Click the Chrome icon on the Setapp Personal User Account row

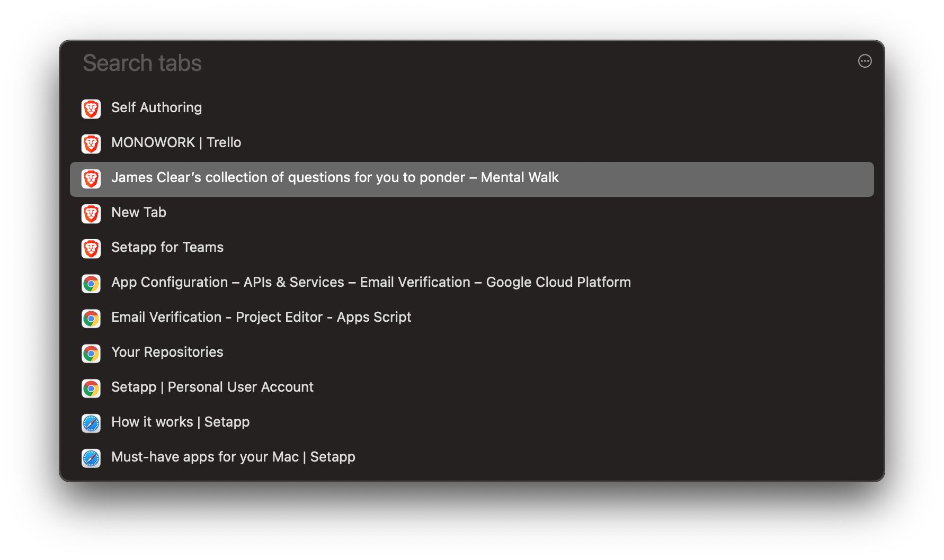point(91,388)
